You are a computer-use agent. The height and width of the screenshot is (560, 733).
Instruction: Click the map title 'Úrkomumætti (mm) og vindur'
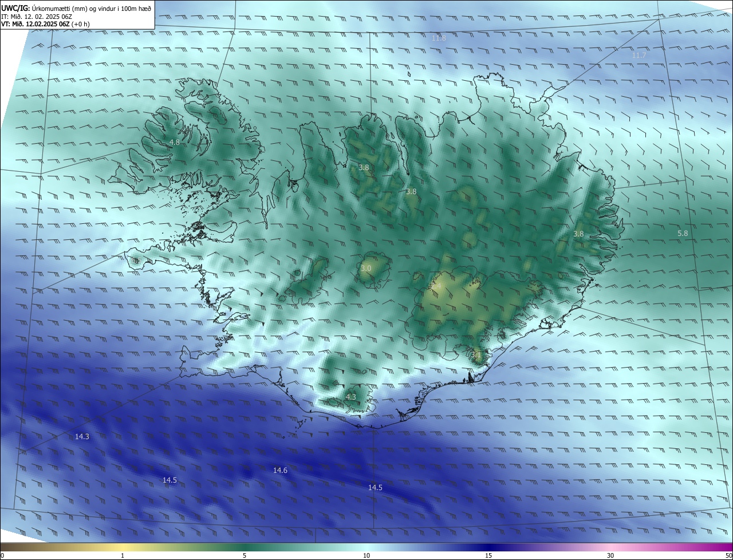pyautogui.click(x=73, y=9)
